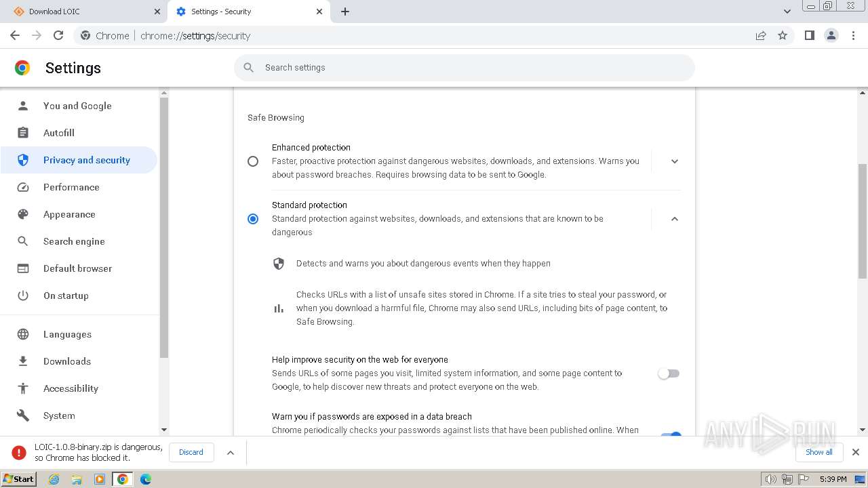Launch Microsoft Edge from the taskbar
Image resolution: width=868 pixels, height=488 pixels.
point(146,479)
